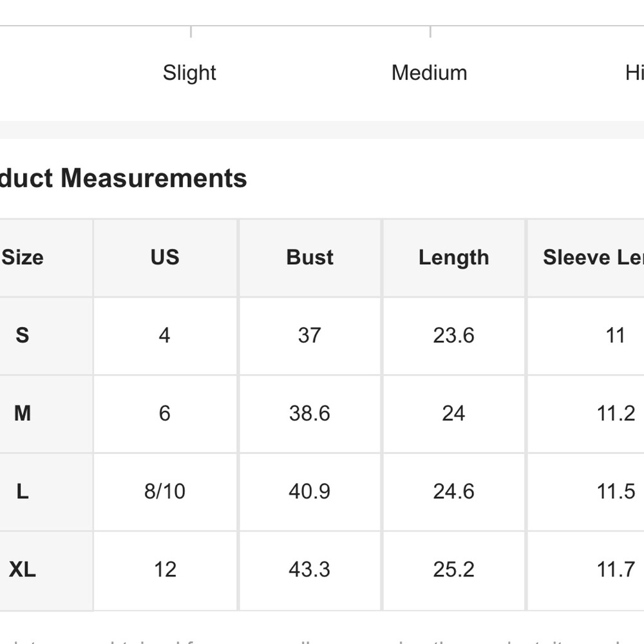The width and height of the screenshot is (644, 644).
Task: Choose the XL size row label
Action: pos(23,570)
